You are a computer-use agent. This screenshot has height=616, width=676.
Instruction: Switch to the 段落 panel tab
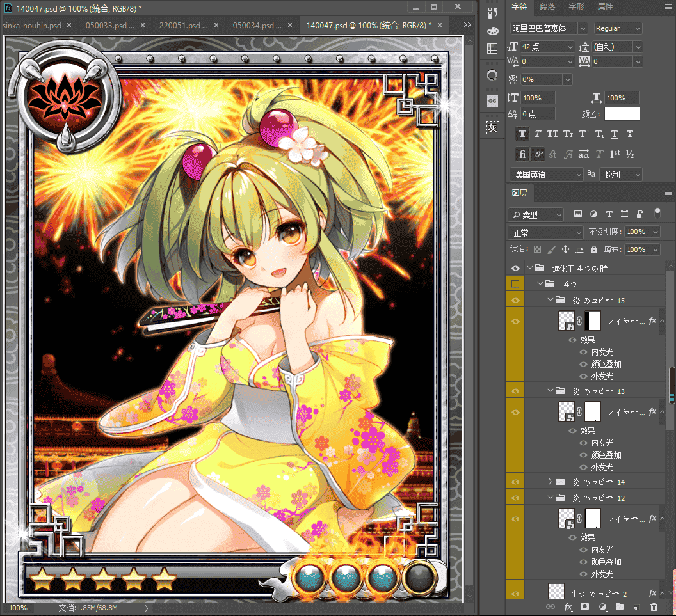pyautogui.click(x=547, y=7)
